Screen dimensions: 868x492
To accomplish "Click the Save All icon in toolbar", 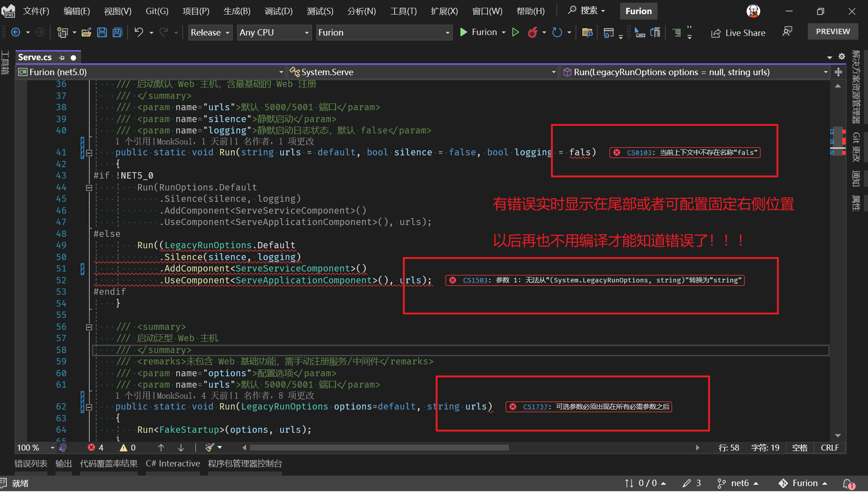I will 118,32.
